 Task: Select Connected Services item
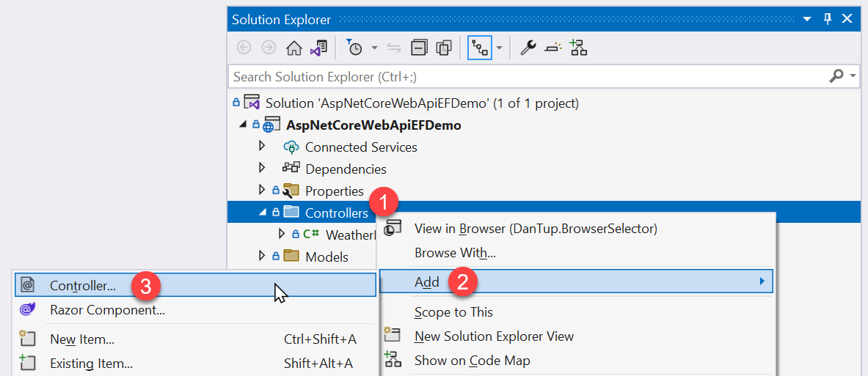361,147
